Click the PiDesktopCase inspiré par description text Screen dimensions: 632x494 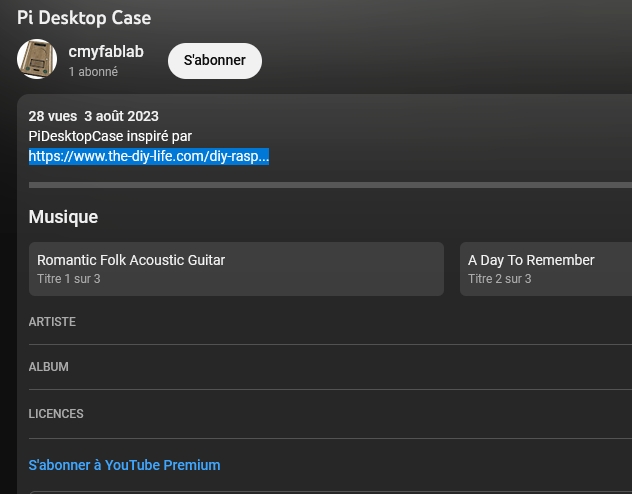pyautogui.click(x=110, y=136)
